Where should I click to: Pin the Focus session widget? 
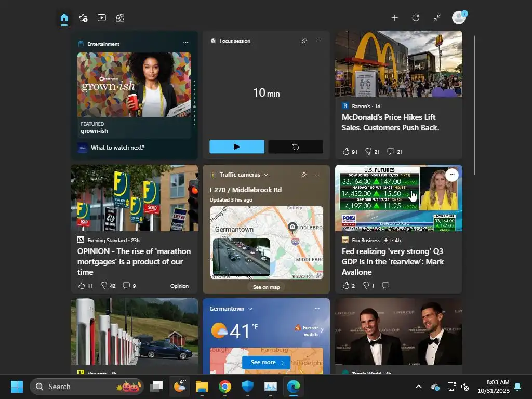[x=304, y=41]
